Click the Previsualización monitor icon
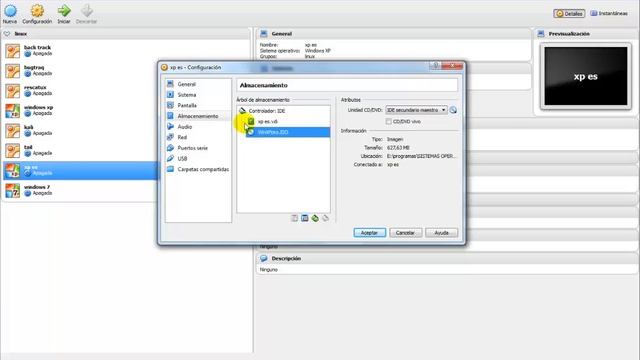This screenshot has width=640, height=360. tap(541, 34)
